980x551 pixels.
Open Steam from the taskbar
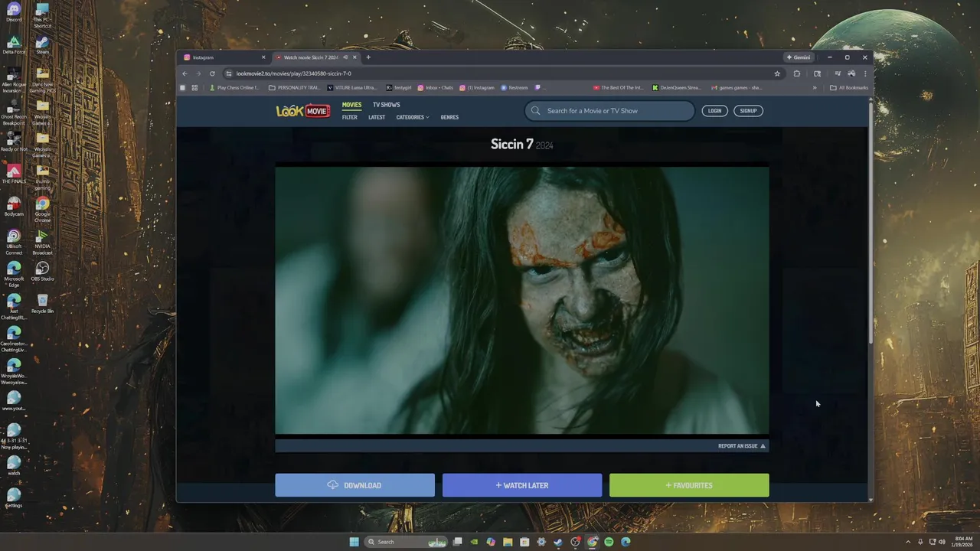point(558,542)
